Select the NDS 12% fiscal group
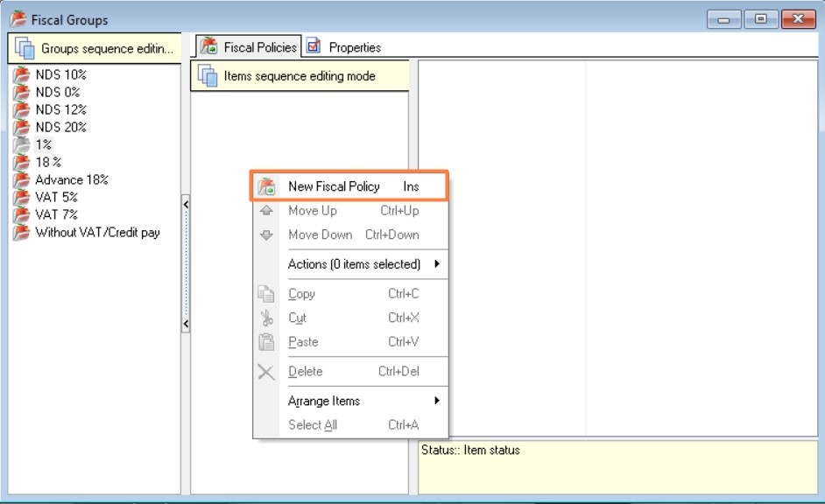Viewport: 825px width, 504px height. [x=60, y=109]
